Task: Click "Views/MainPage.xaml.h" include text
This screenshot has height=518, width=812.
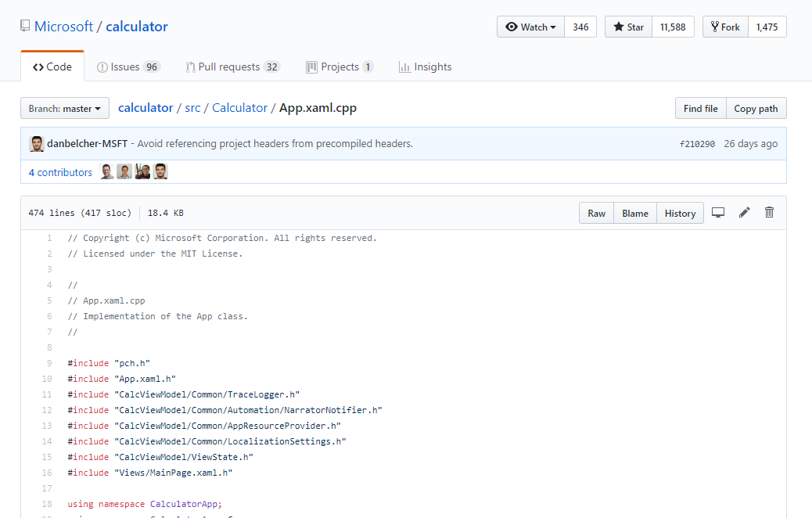Action: (173, 473)
